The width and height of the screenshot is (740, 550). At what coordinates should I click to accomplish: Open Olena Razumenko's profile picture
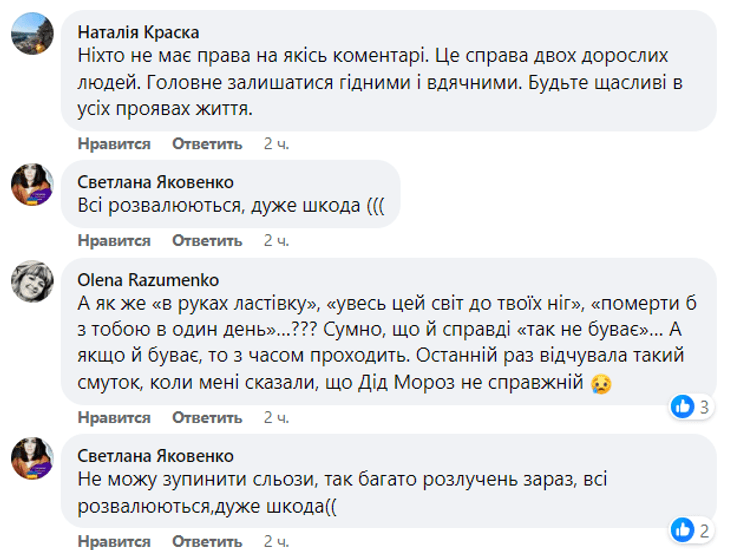(32, 283)
